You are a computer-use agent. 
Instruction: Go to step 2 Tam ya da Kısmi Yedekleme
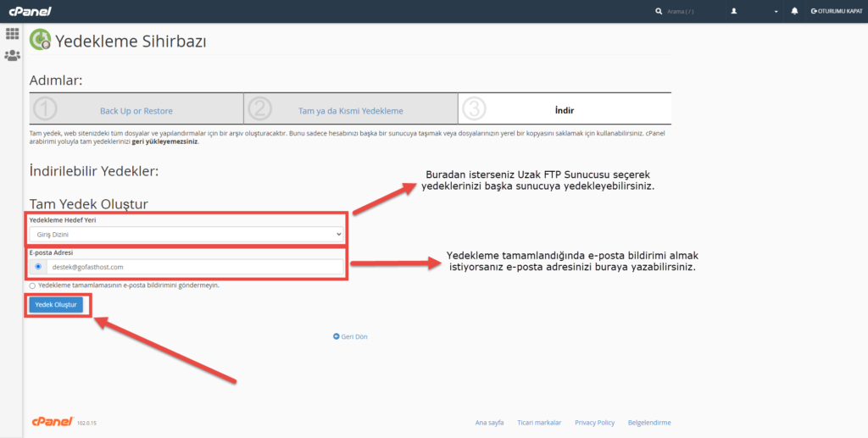(x=350, y=111)
